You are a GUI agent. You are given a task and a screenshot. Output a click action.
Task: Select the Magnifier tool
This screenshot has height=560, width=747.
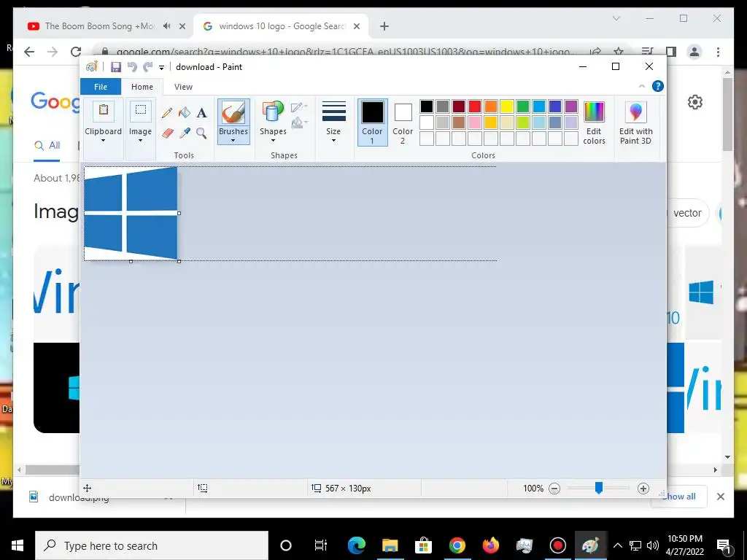[x=201, y=133]
